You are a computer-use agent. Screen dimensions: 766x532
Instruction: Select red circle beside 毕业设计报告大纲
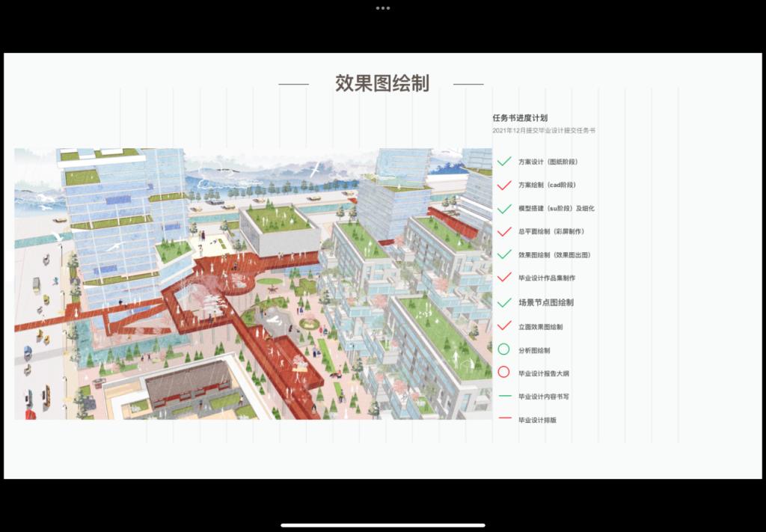click(x=503, y=373)
